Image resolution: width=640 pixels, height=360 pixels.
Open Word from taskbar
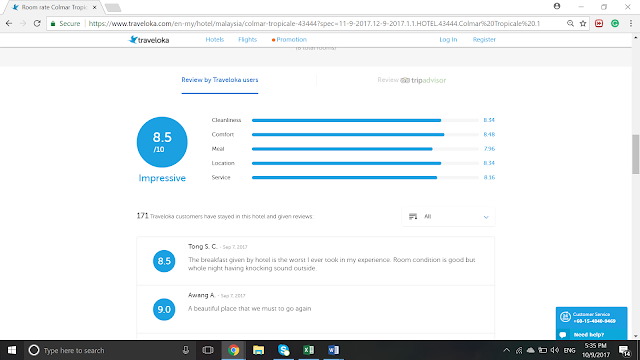click(x=333, y=350)
